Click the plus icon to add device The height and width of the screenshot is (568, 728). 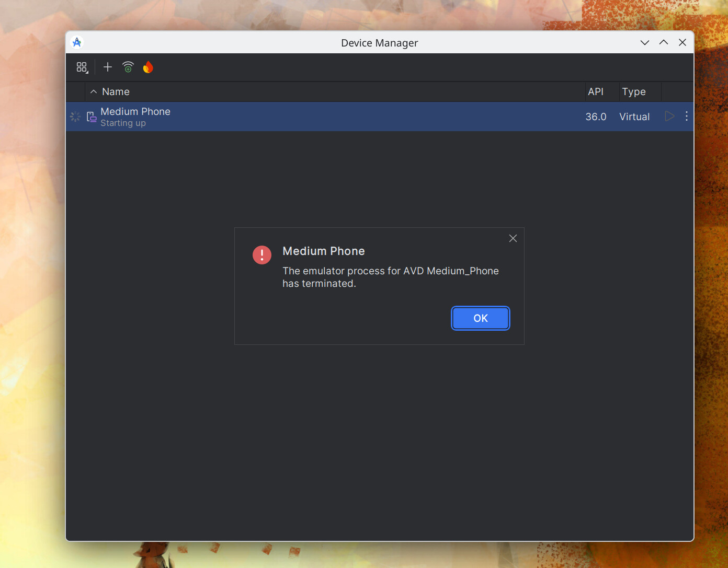coord(108,67)
